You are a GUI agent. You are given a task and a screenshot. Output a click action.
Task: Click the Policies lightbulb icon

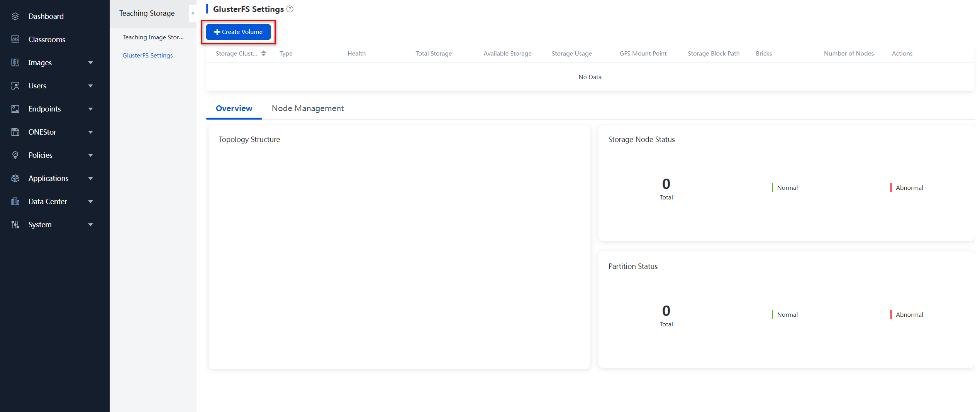15,155
